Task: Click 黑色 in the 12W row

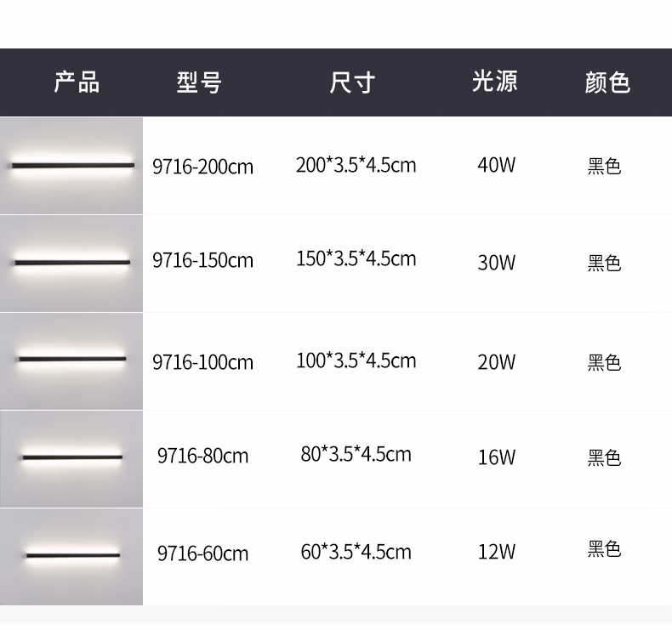Action: tap(604, 548)
